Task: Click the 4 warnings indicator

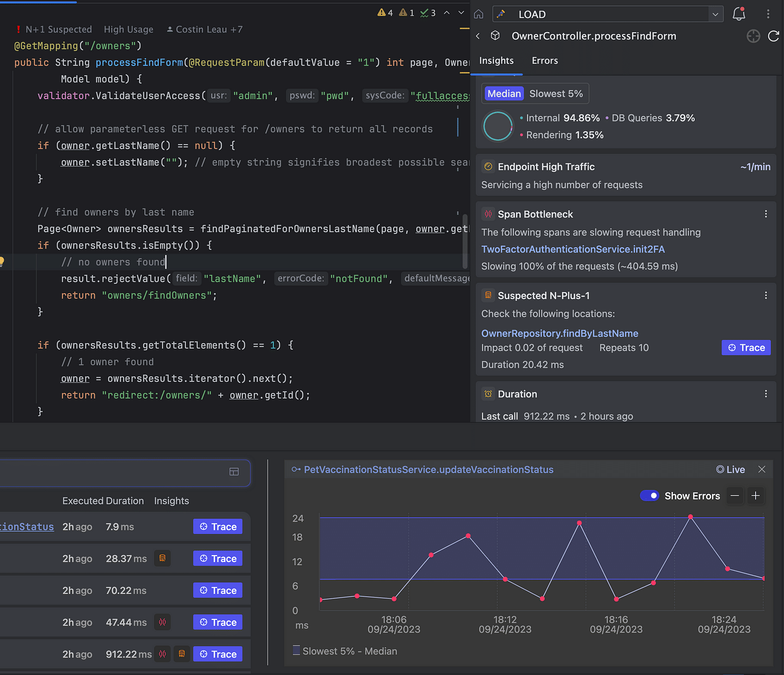Action: (385, 13)
